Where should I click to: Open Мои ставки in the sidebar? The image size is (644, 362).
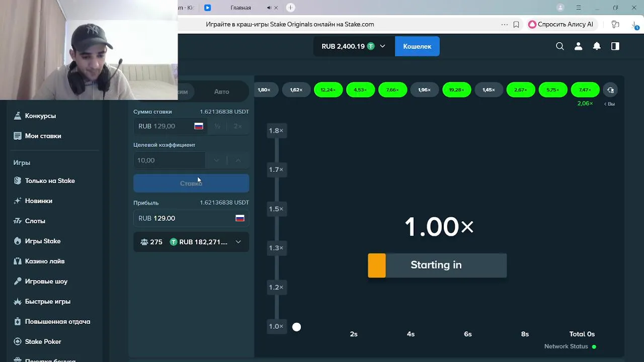pyautogui.click(x=43, y=136)
